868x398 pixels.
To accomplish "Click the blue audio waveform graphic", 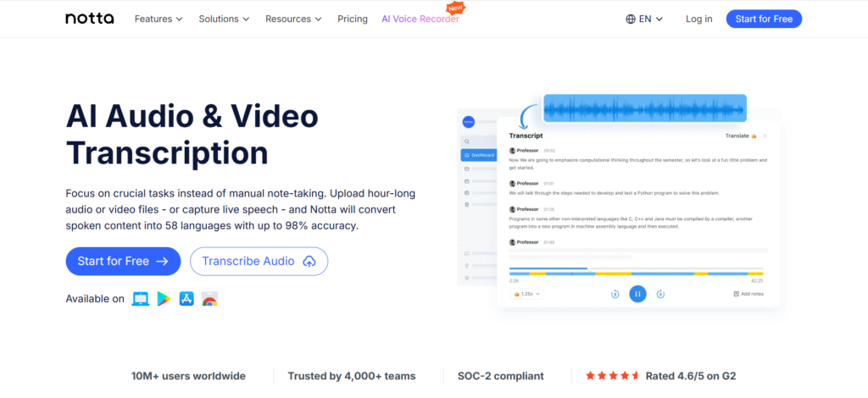I will pyautogui.click(x=645, y=108).
